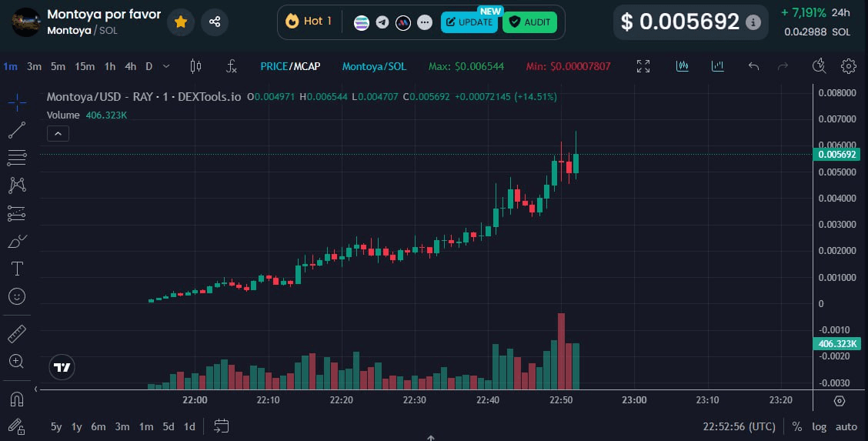Collapse the left drawing toolbar arrow
This screenshot has width=868, height=441.
click(x=36, y=389)
